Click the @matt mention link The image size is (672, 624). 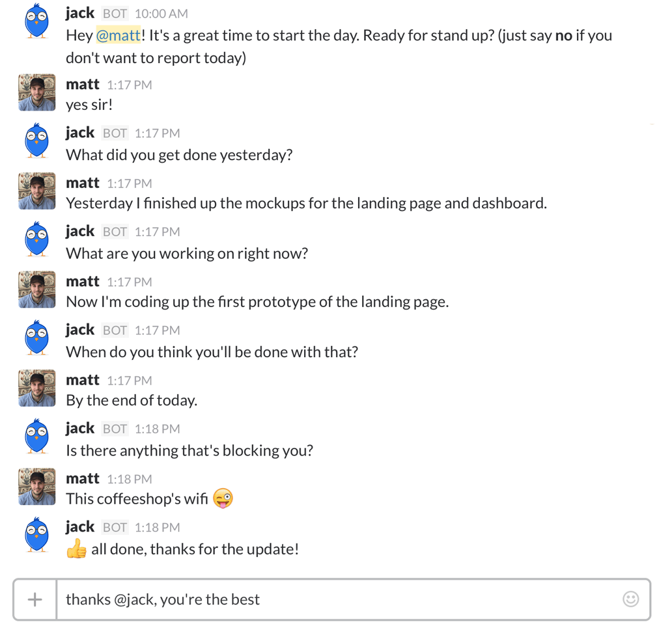coord(119,36)
